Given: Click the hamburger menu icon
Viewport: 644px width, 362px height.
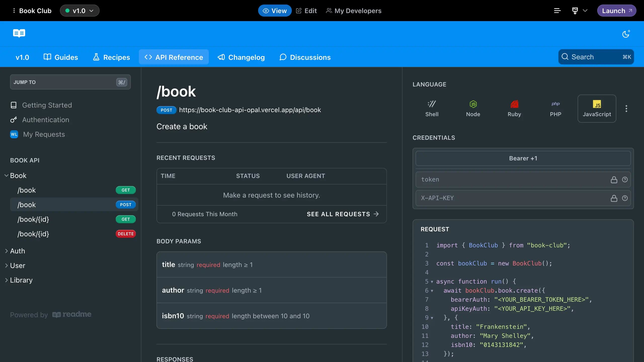Looking at the screenshot, I should coord(557,10).
